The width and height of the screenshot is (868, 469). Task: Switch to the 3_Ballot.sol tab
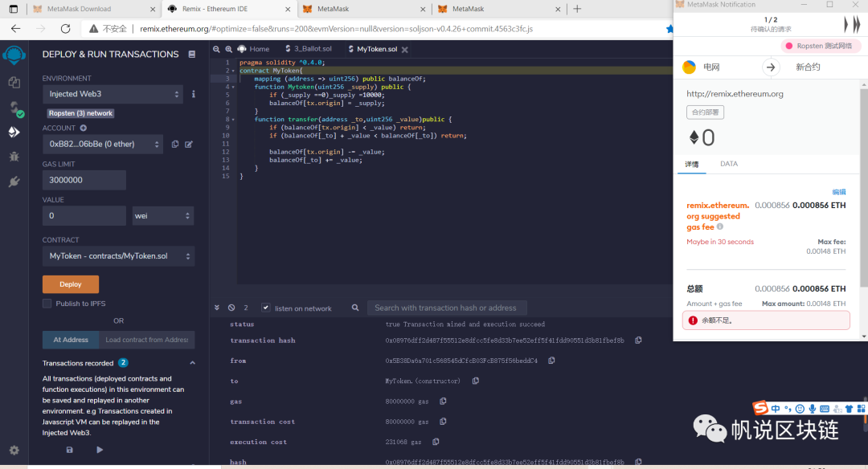coord(309,49)
